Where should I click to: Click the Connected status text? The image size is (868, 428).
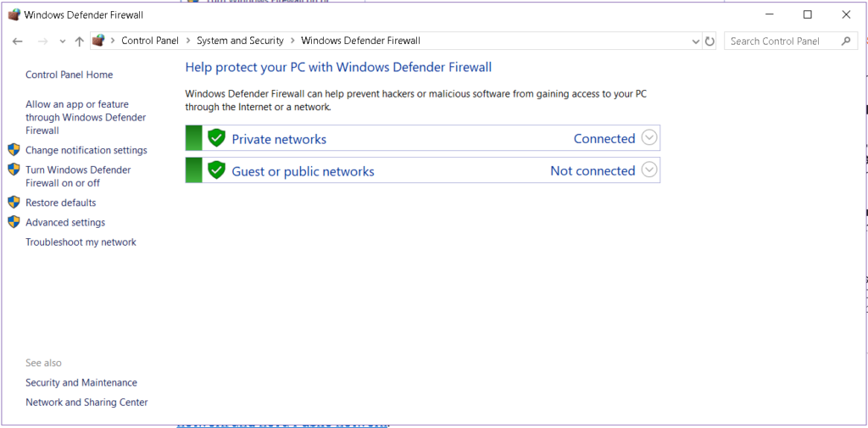click(x=604, y=138)
